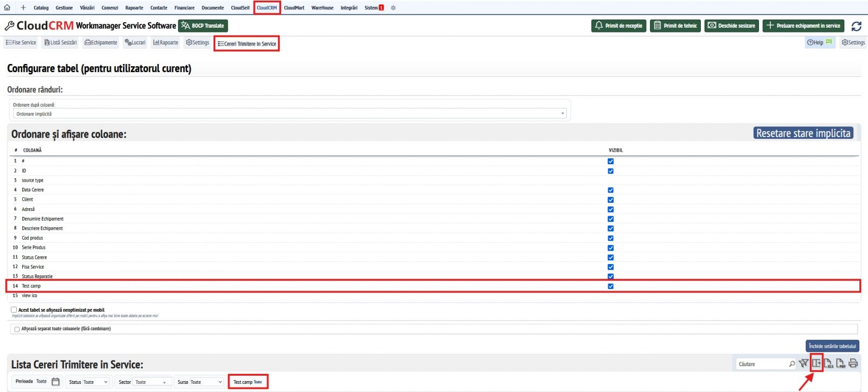Click the calendar icon next to Perioada
The width and height of the screenshot is (868, 392).
coord(55,382)
